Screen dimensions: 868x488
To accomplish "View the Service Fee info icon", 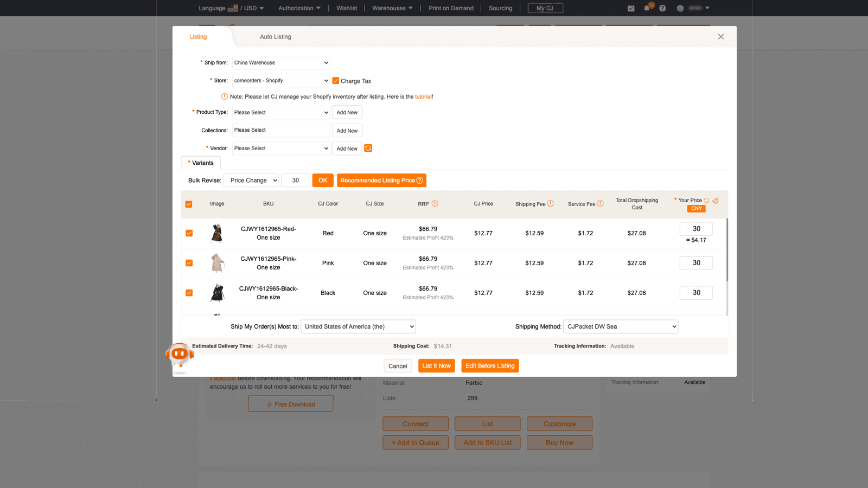I will tap(601, 203).
